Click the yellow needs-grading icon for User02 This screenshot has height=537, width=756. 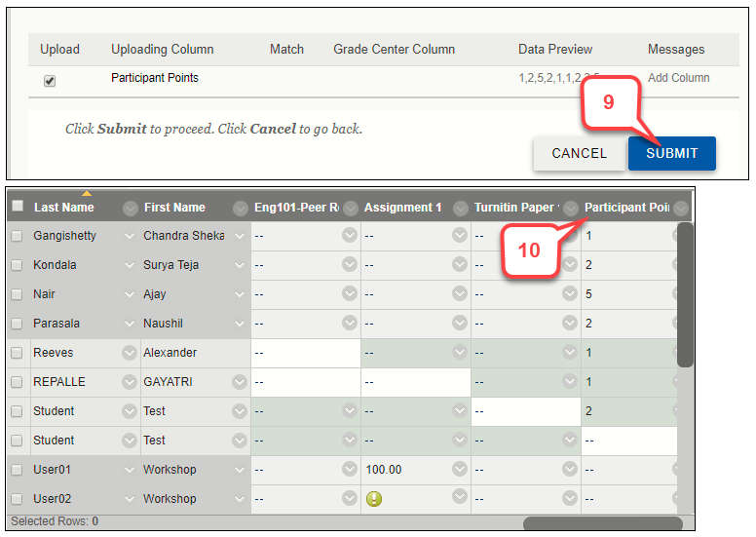click(374, 499)
